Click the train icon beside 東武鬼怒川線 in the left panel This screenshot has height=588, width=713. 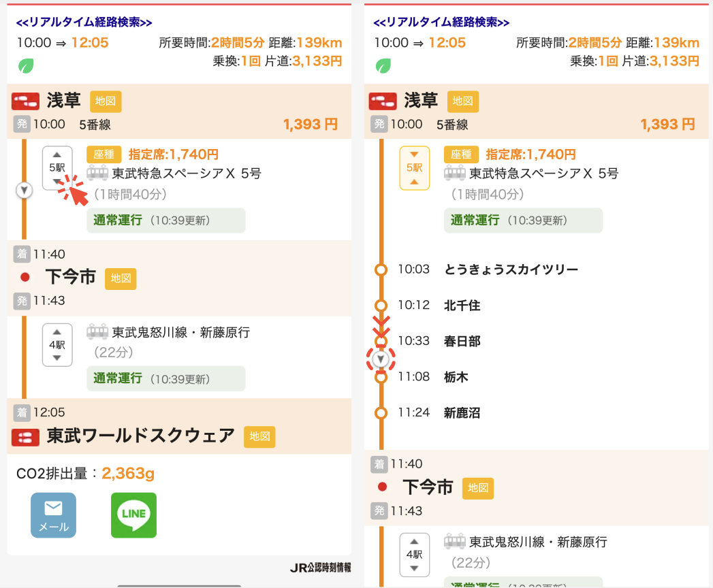pos(97,332)
